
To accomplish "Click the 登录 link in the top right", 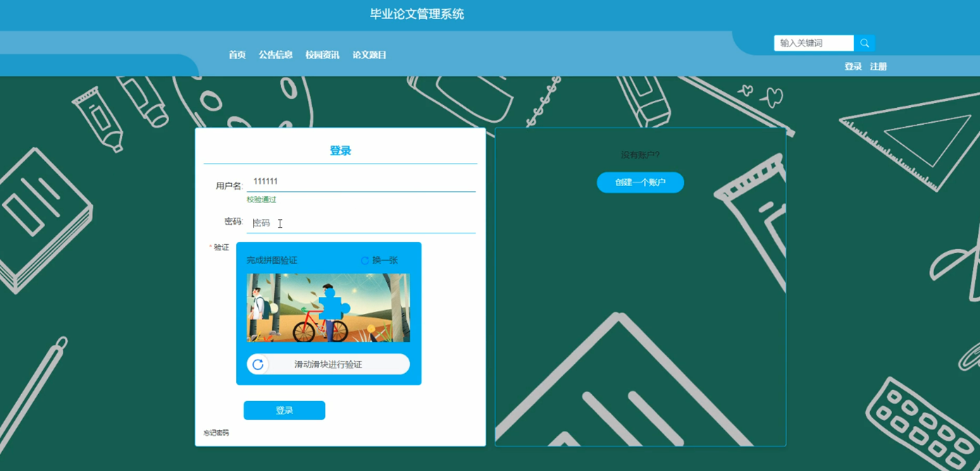I will coord(853,66).
